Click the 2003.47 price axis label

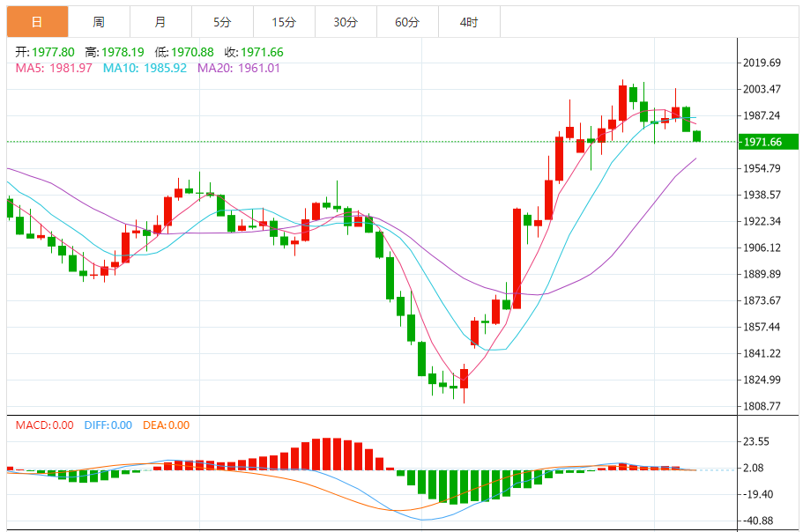pyautogui.click(x=762, y=89)
